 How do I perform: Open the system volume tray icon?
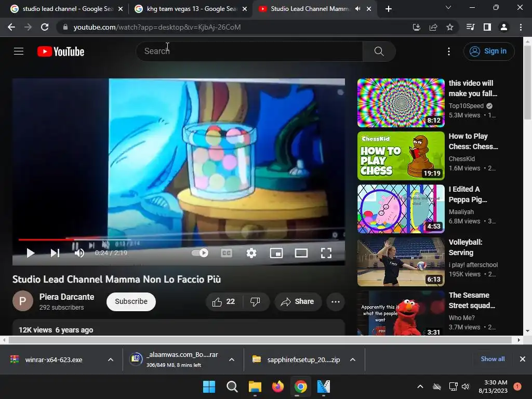click(465, 387)
